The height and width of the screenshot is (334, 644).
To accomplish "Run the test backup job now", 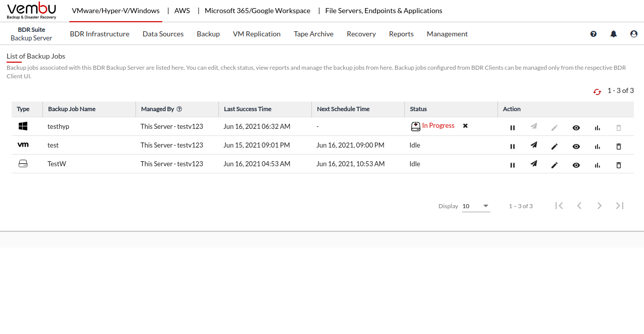I will [x=533, y=146].
